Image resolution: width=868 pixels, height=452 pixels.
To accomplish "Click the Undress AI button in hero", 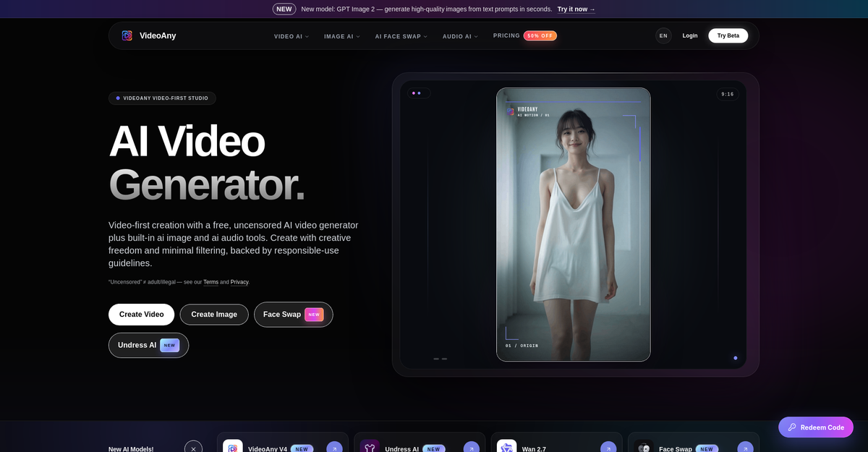I will 148,345.
